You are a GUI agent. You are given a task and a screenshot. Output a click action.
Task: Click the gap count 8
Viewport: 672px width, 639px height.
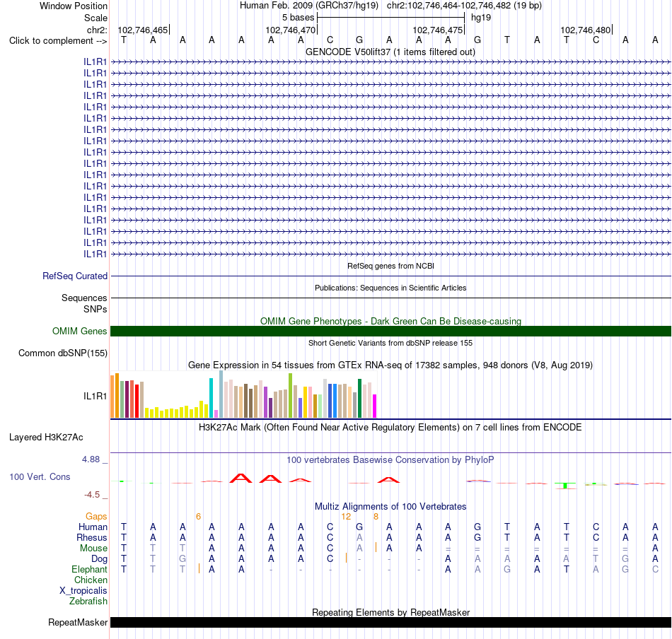click(x=376, y=517)
